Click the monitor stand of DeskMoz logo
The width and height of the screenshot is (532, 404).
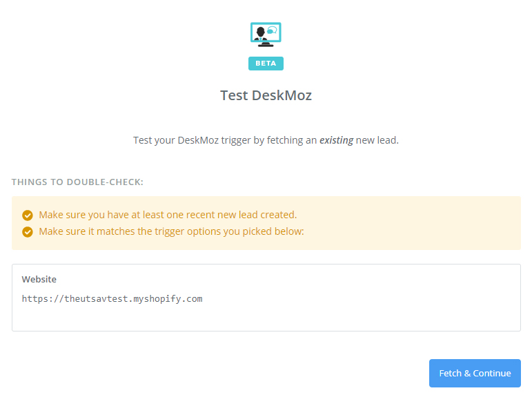tap(266, 44)
